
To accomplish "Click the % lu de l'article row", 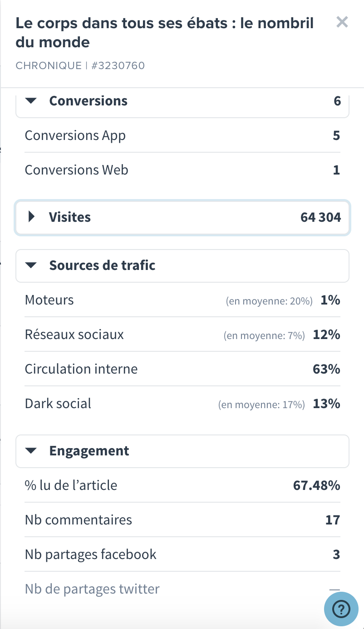I will coord(182,485).
